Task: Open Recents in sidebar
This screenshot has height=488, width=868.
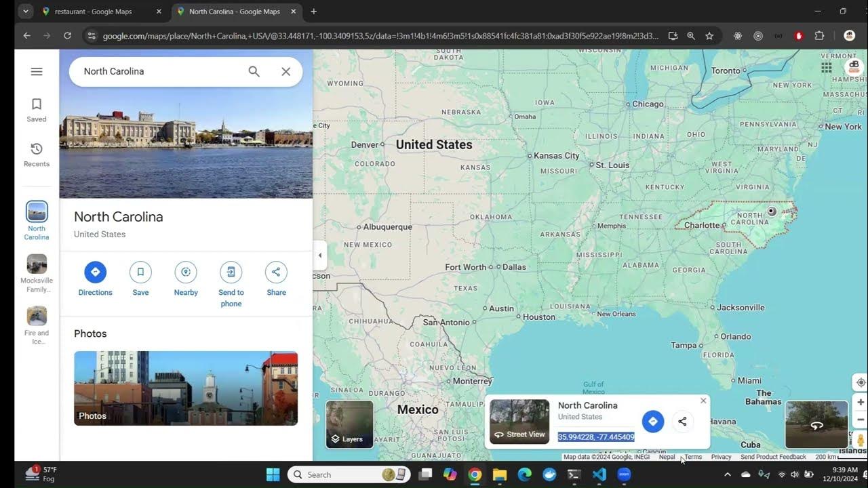Action: pyautogui.click(x=37, y=155)
